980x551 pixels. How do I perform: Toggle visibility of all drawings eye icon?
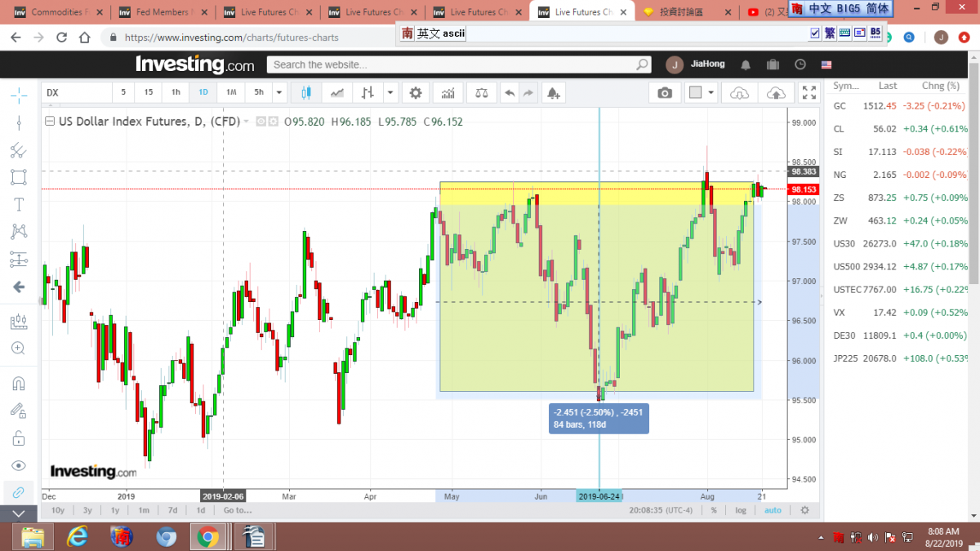[19, 465]
